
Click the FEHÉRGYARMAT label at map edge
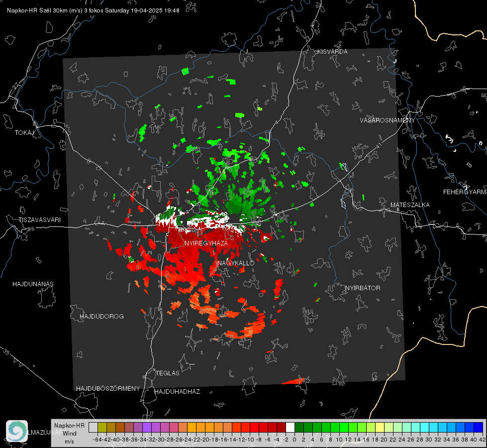[465, 192]
